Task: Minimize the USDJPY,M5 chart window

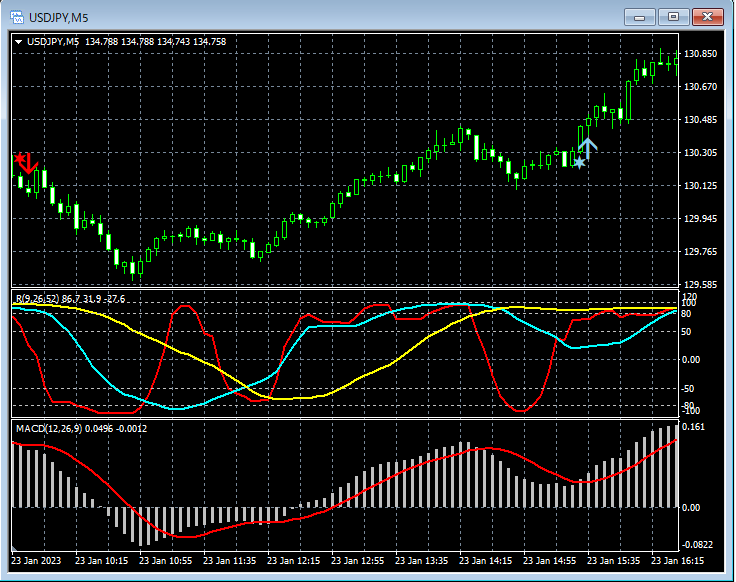Action: 639,17
